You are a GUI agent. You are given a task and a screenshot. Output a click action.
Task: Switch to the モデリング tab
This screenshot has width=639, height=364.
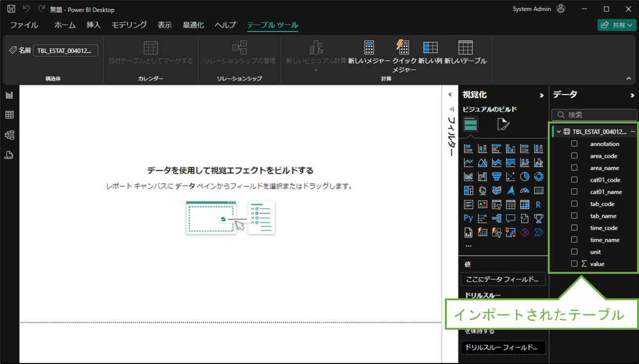click(129, 25)
